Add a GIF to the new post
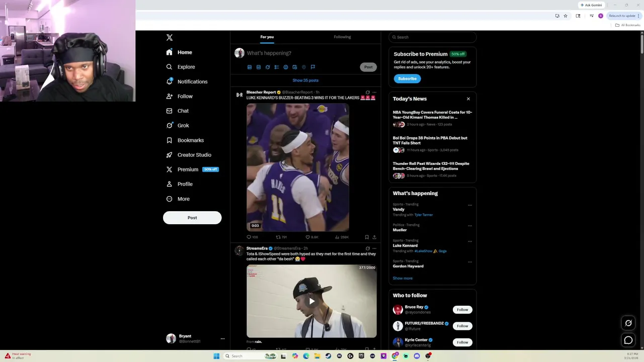Image resolution: width=644 pixels, height=362 pixels. click(259, 67)
